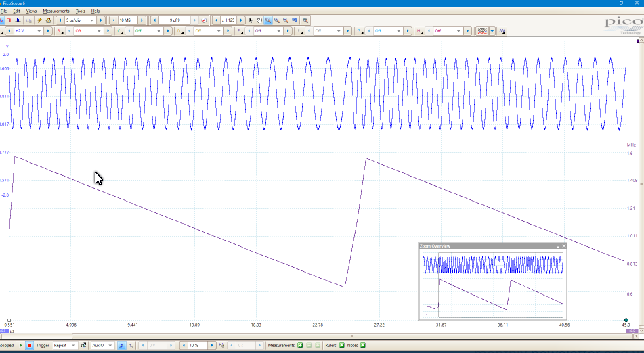Select the arrow Selection tool
Screen dimensions: 644x353
[251, 20]
